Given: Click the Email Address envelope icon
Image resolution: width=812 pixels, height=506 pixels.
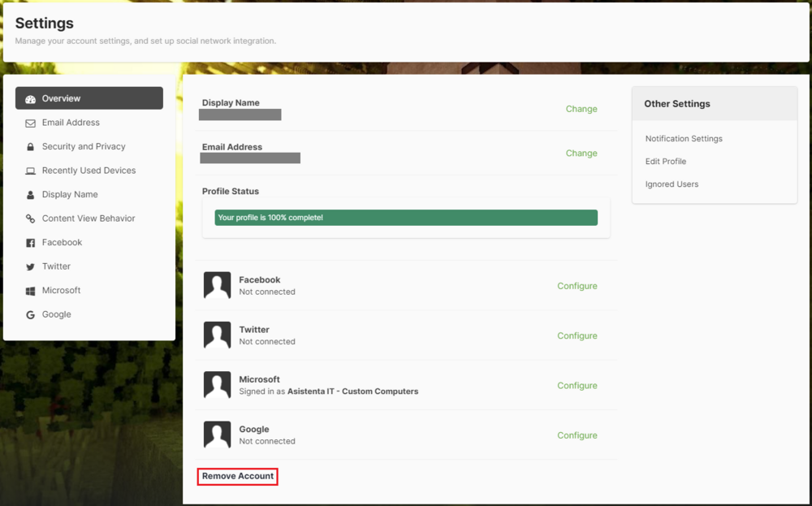Looking at the screenshot, I should [x=30, y=123].
